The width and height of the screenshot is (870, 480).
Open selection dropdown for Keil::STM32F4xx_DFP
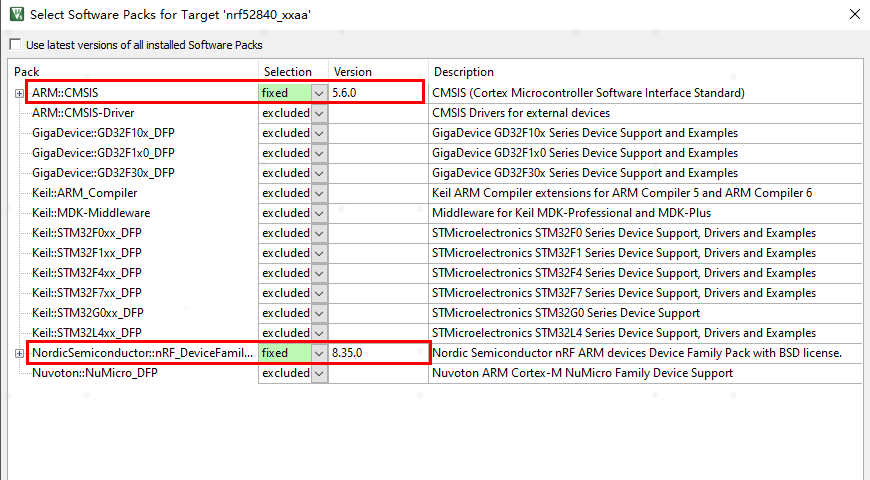pos(319,273)
